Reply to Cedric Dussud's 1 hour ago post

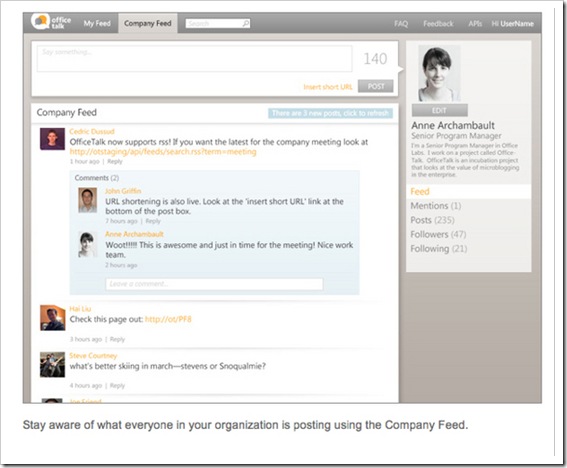pos(115,161)
